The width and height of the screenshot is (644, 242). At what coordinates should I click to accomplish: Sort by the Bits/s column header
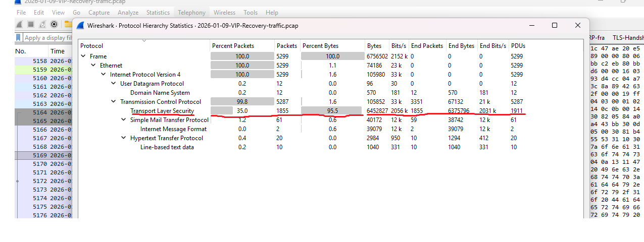tap(399, 46)
